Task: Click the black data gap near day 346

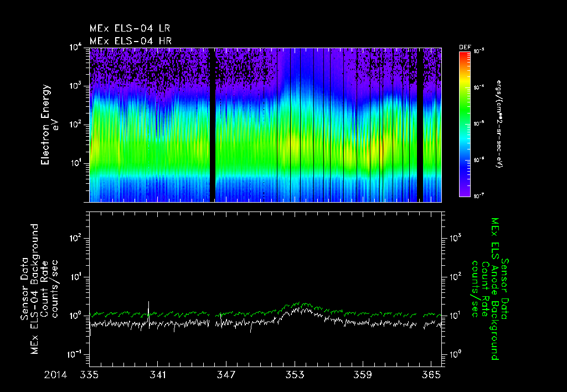Action: click(x=213, y=125)
